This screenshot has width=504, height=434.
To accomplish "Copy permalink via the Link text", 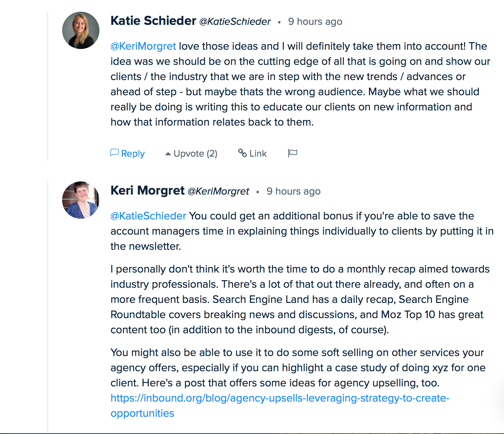I will coord(258,154).
